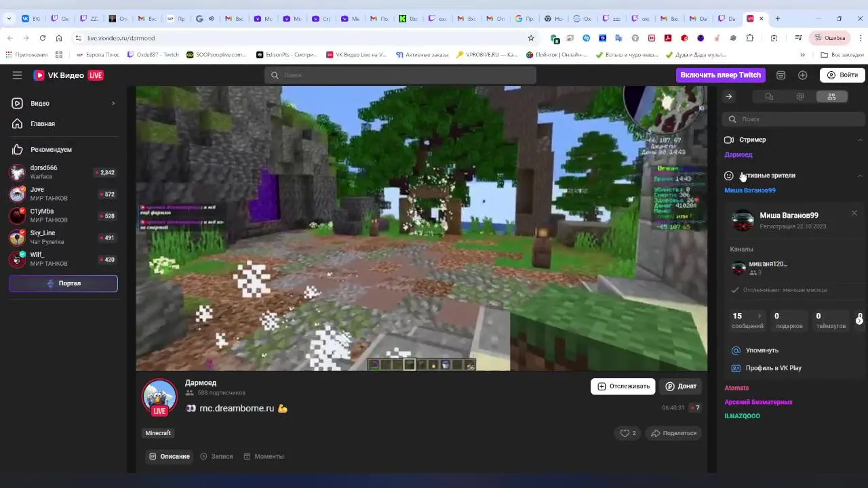This screenshot has width=868, height=488.
Task: Click Миша Ваганов99 in active viewers
Action: 750,190
